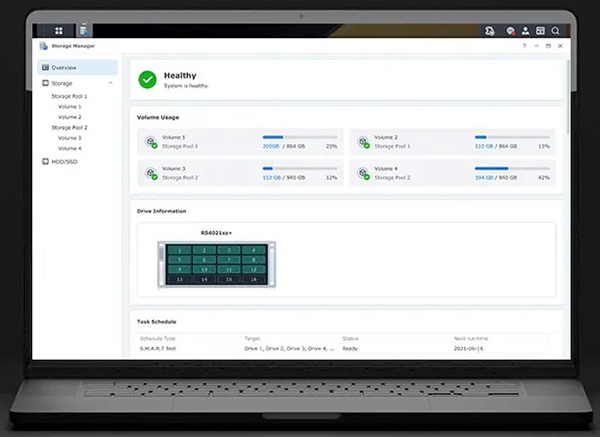The width and height of the screenshot is (600, 437).
Task: Click the 112 GB used link for Volume 3
Action: (x=272, y=178)
